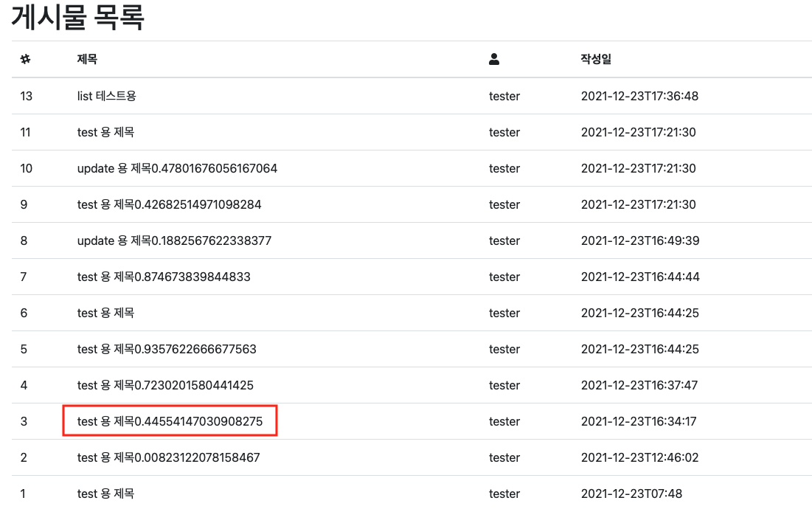Click the user icon column header
Screen dimensions: 812x523
click(494, 59)
